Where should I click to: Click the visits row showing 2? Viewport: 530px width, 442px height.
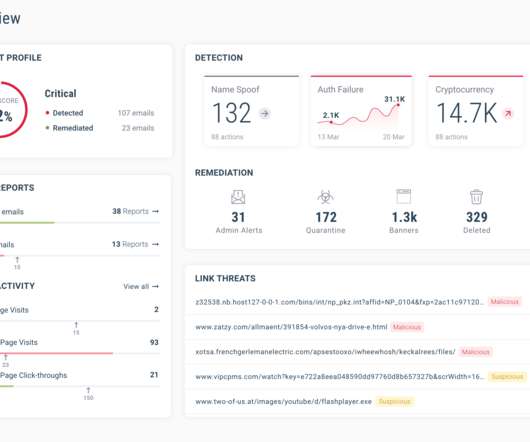coord(79,310)
